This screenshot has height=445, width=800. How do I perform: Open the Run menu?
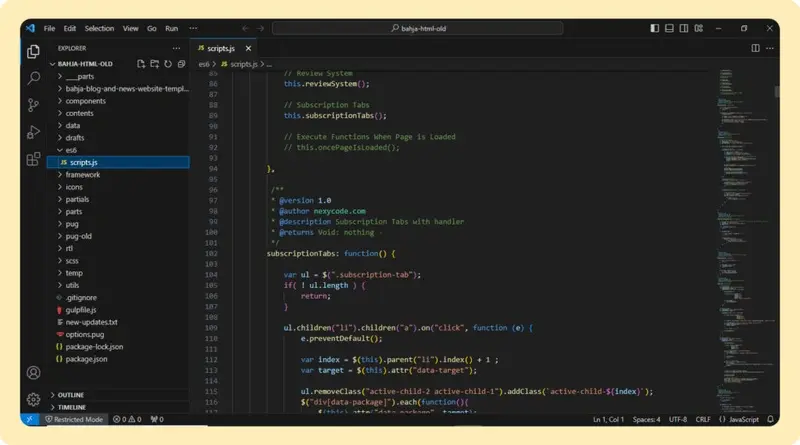171,28
